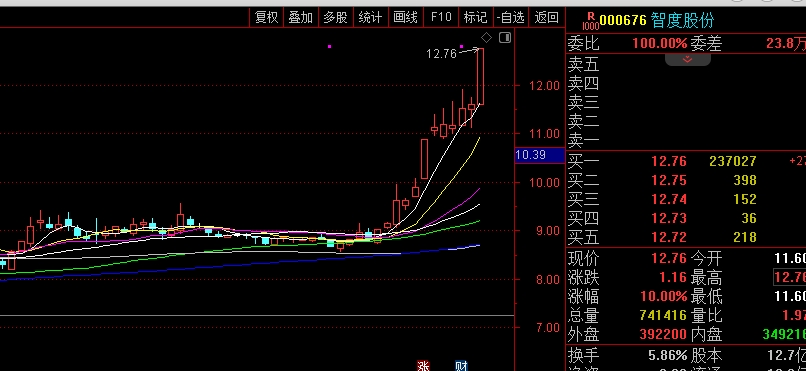Click the 涨幅 10.00% value

pyautogui.click(x=664, y=296)
